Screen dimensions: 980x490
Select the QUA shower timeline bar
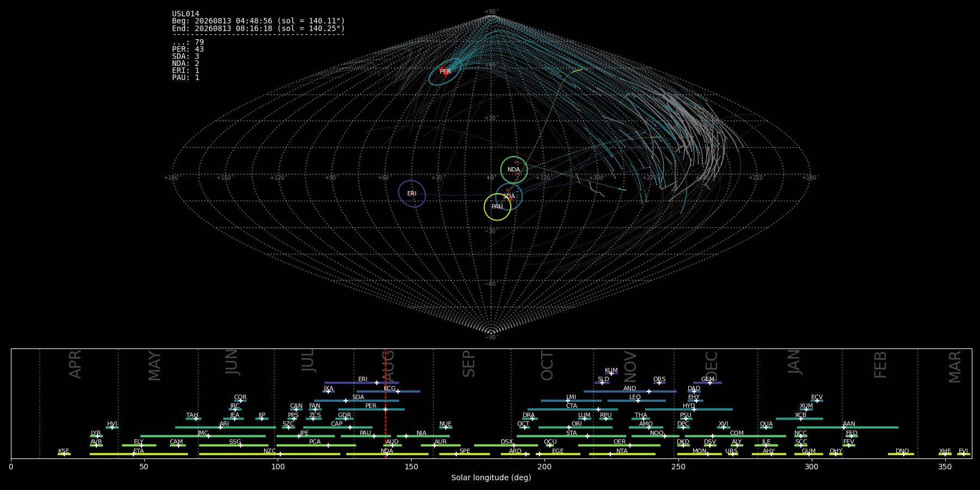tap(766, 427)
